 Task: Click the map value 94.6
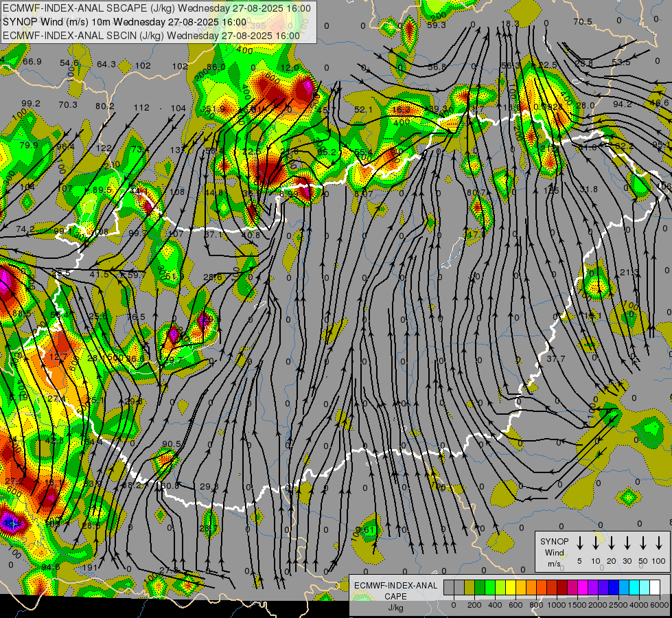point(51,567)
